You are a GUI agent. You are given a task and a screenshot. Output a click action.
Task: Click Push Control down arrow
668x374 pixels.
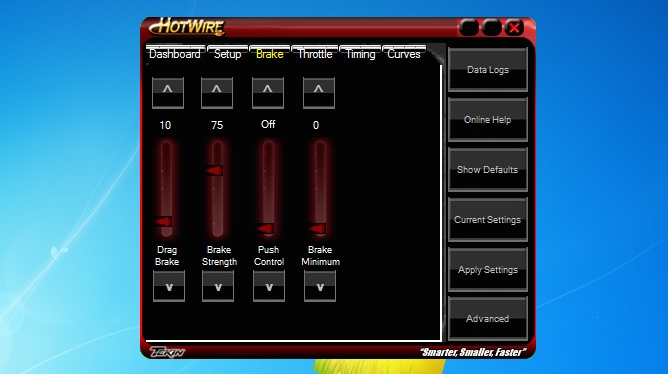pos(269,286)
